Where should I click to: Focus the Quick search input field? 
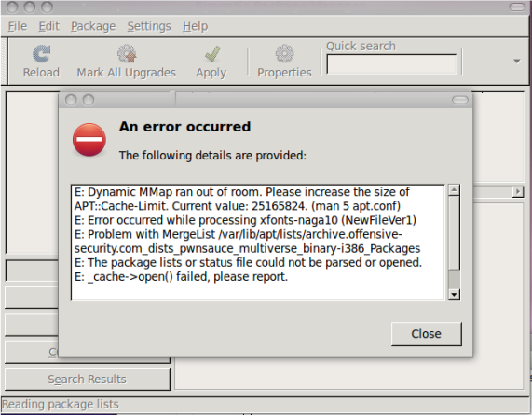tap(391, 63)
